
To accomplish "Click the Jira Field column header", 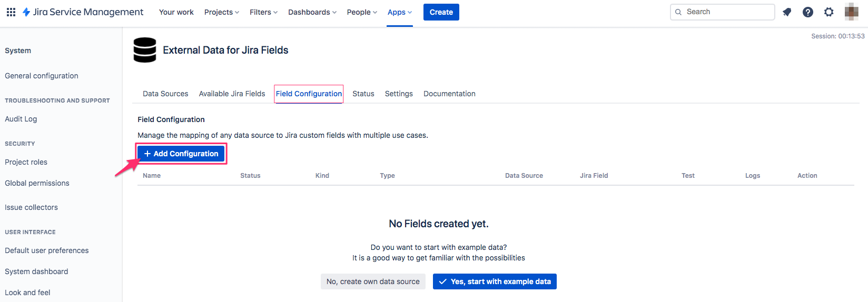I will (594, 176).
